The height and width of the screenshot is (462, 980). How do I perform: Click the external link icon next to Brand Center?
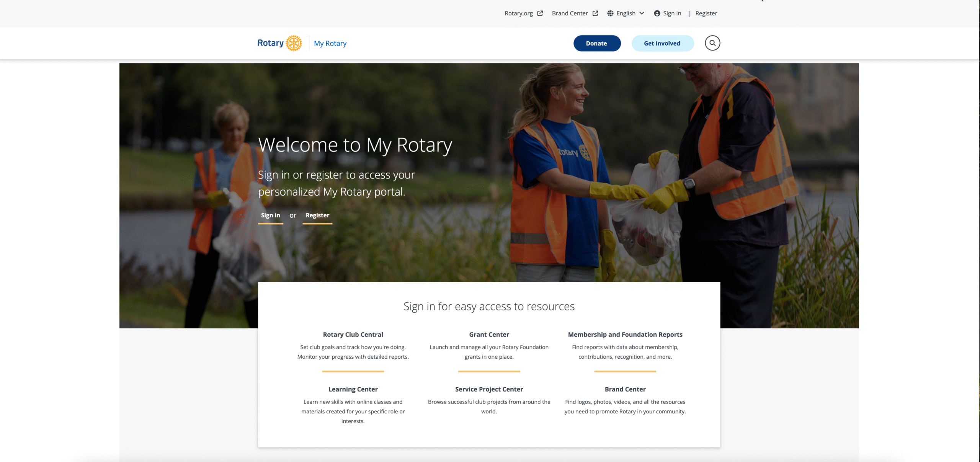pos(595,13)
